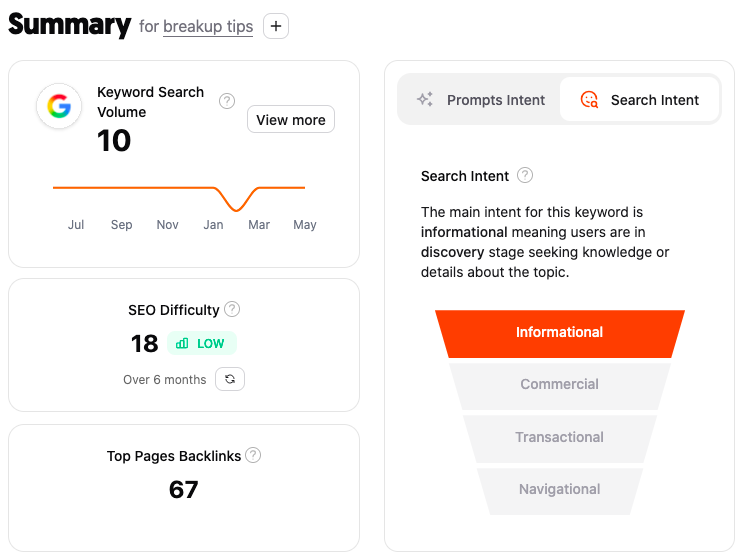Click the Sep label on chart axis
The width and height of the screenshot is (742, 560).
(122, 224)
